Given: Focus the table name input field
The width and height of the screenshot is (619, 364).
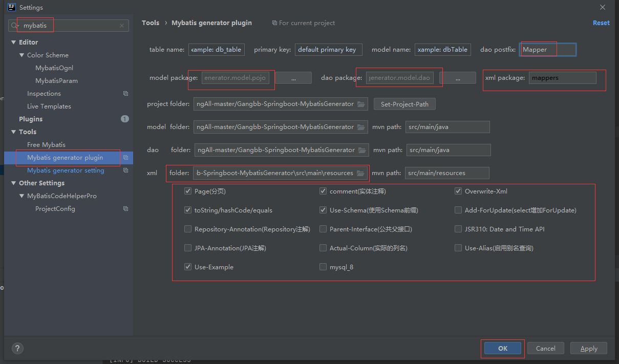Looking at the screenshot, I should pyautogui.click(x=216, y=50).
